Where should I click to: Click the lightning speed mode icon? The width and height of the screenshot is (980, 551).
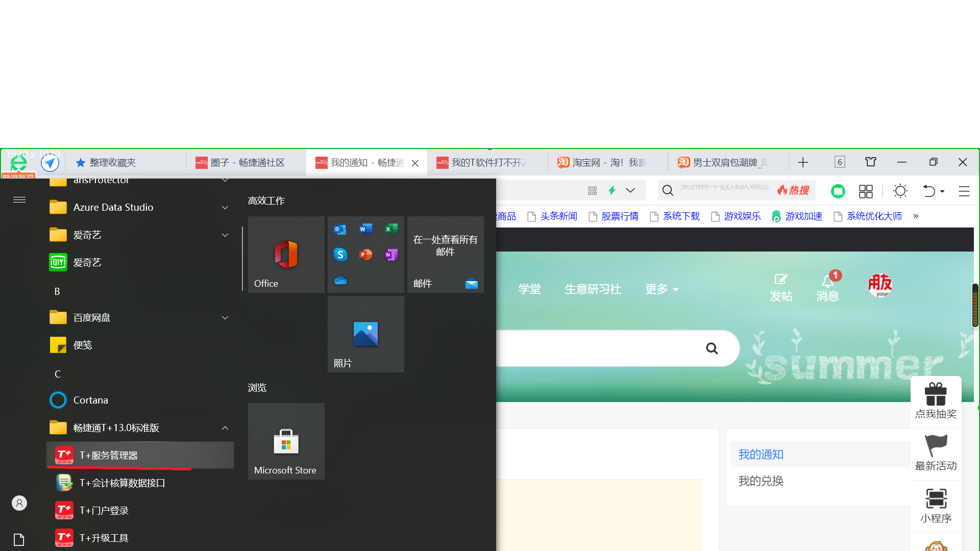(612, 191)
